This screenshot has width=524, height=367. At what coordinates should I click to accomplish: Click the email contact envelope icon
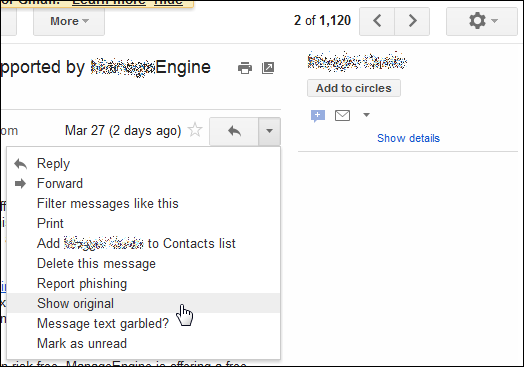click(x=342, y=116)
